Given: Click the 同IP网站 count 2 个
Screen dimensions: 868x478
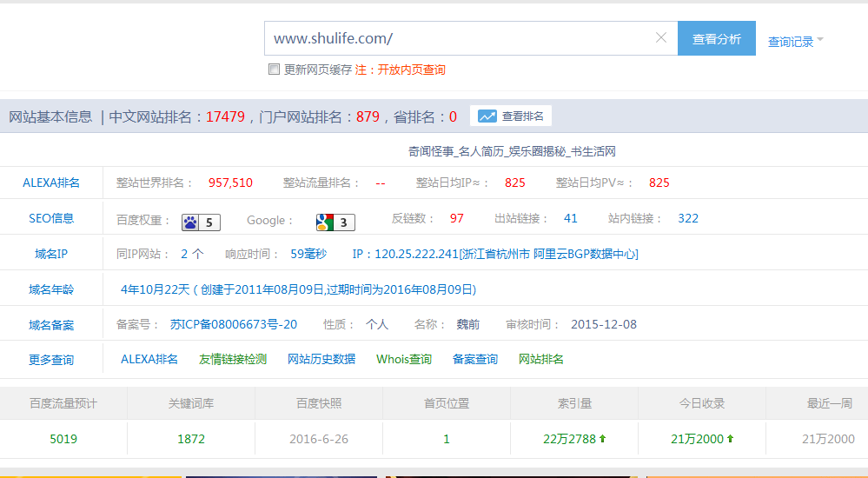Looking at the screenshot, I should (192, 254).
